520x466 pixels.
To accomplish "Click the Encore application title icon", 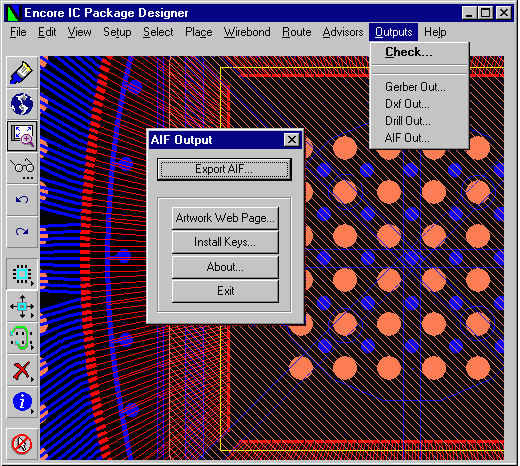I will [x=13, y=13].
